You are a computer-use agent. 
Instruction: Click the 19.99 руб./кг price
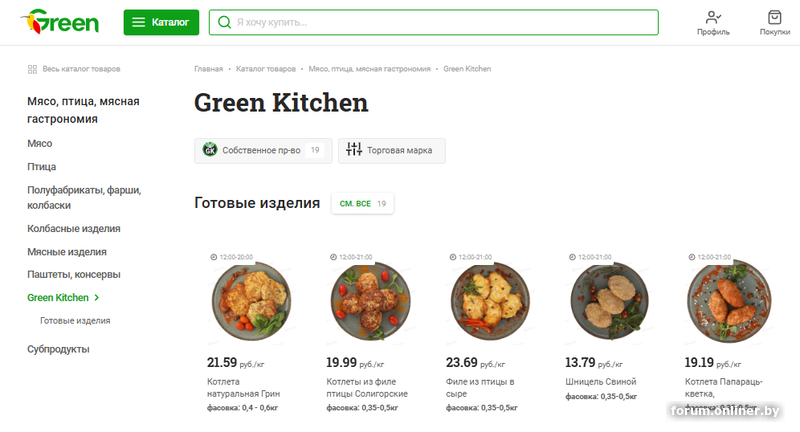pos(355,363)
